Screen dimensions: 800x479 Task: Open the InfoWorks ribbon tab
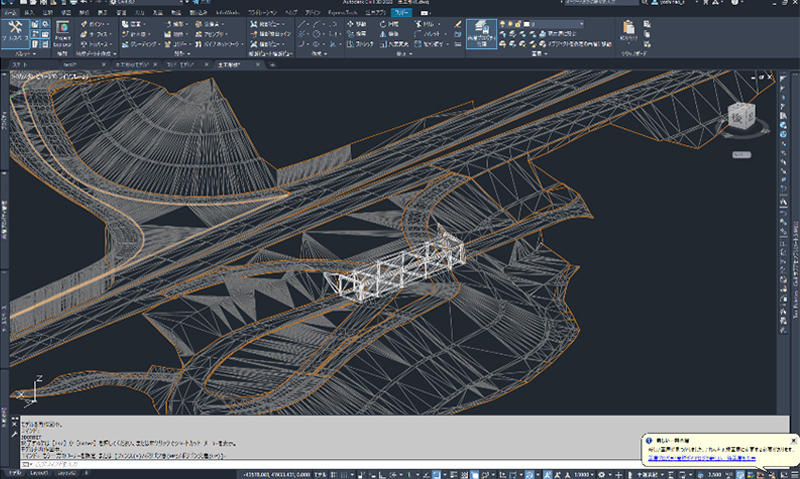click(x=227, y=12)
